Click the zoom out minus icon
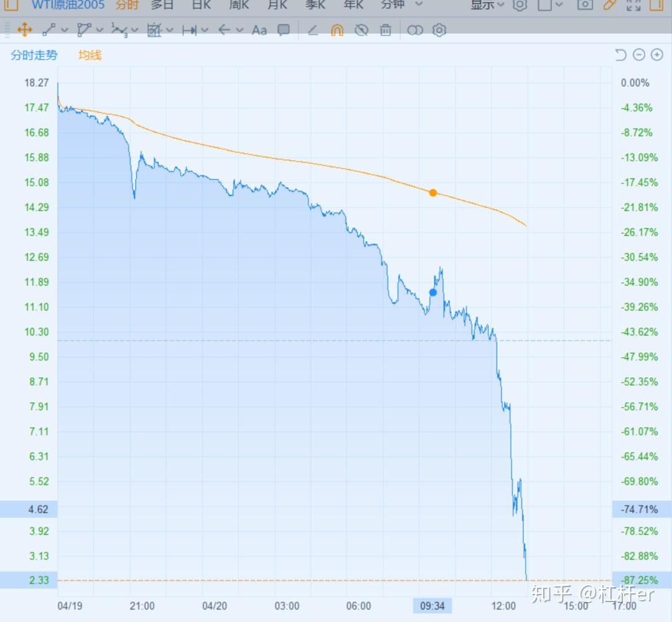Viewport: 672px width, 622px height. [638, 55]
